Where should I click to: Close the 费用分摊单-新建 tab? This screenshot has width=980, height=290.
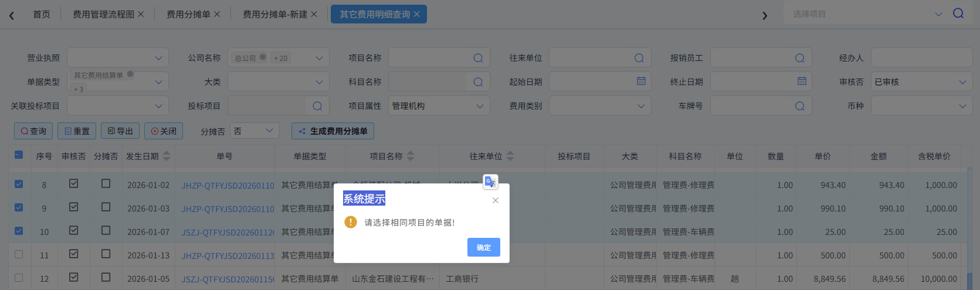click(314, 14)
